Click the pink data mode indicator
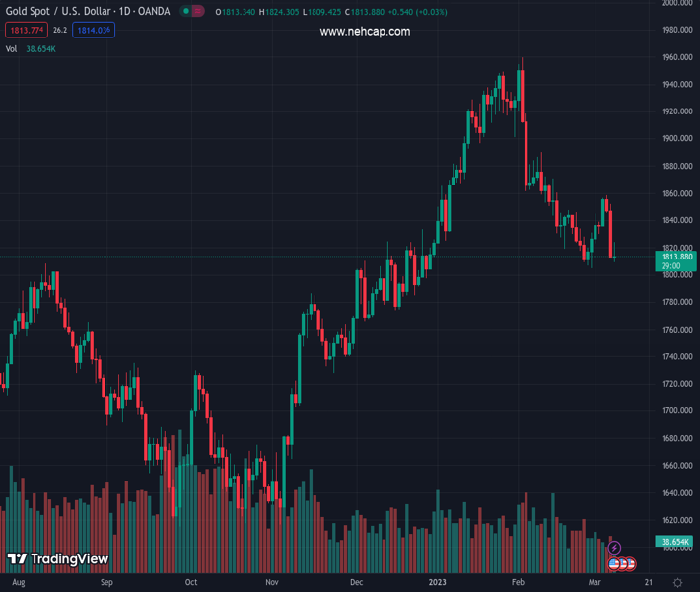Screen dimensions: 700x592 pos(199,12)
